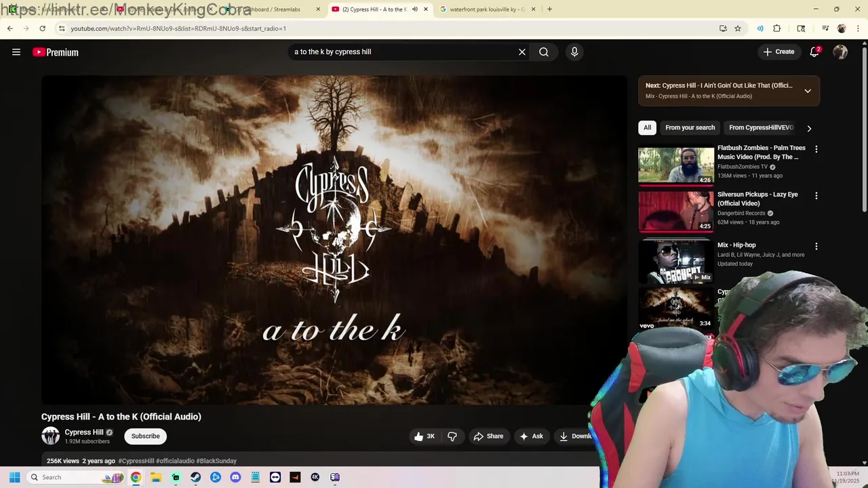The width and height of the screenshot is (868, 488).
Task: Dislike the video with thumbs down
Action: click(x=452, y=436)
